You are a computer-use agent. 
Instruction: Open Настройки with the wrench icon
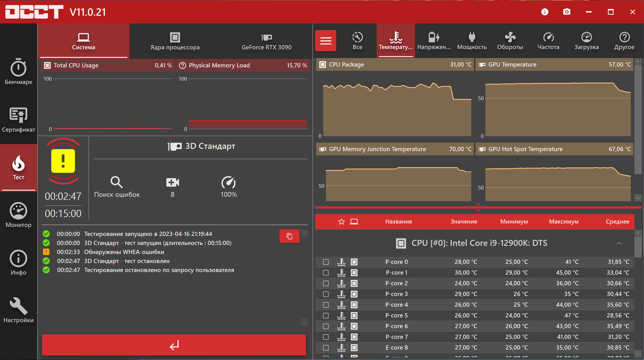(x=19, y=310)
